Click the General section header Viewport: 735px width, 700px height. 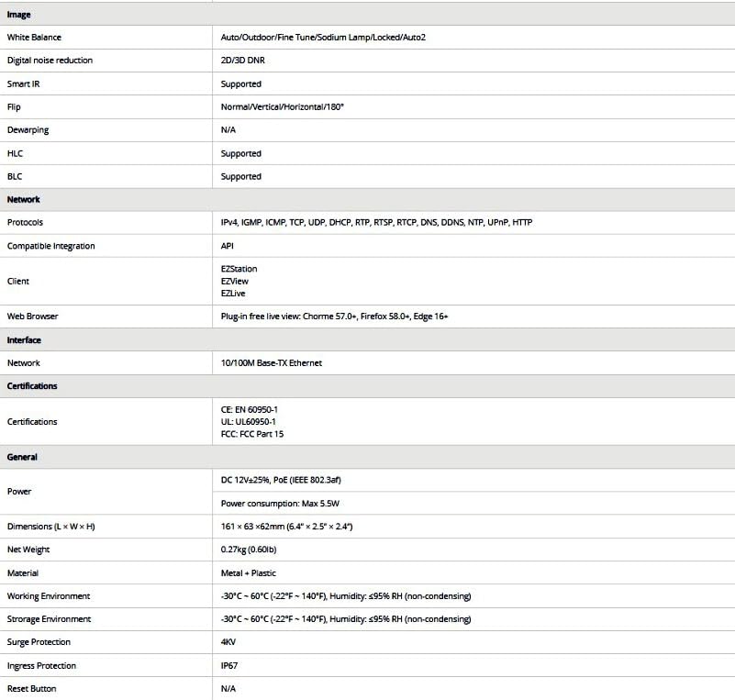(22, 457)
